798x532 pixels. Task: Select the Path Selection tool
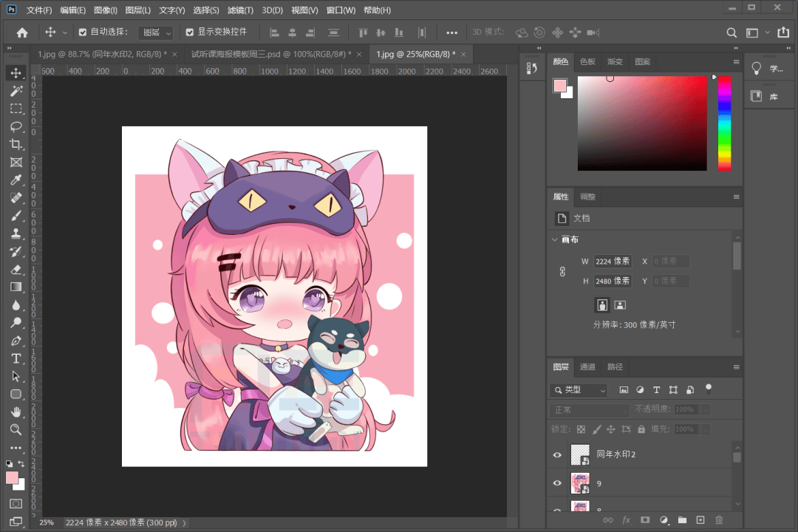(x=16, y=376)
